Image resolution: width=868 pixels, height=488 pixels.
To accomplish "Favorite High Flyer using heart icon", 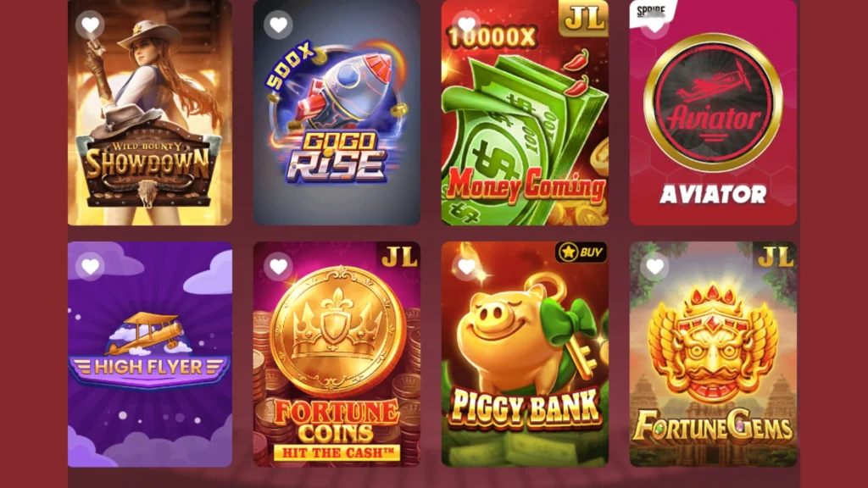I will pyautogui.click(x=90, y=267).
